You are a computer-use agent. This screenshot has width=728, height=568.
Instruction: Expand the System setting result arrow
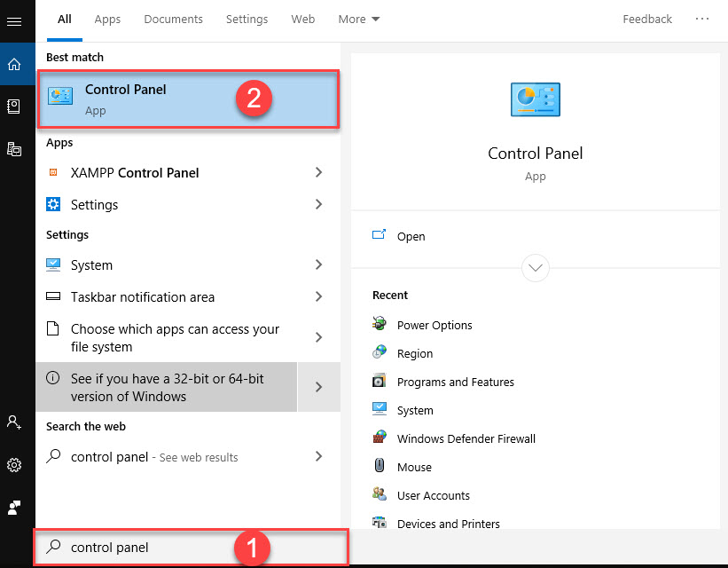pyautogui.click(x=318, y=264)
